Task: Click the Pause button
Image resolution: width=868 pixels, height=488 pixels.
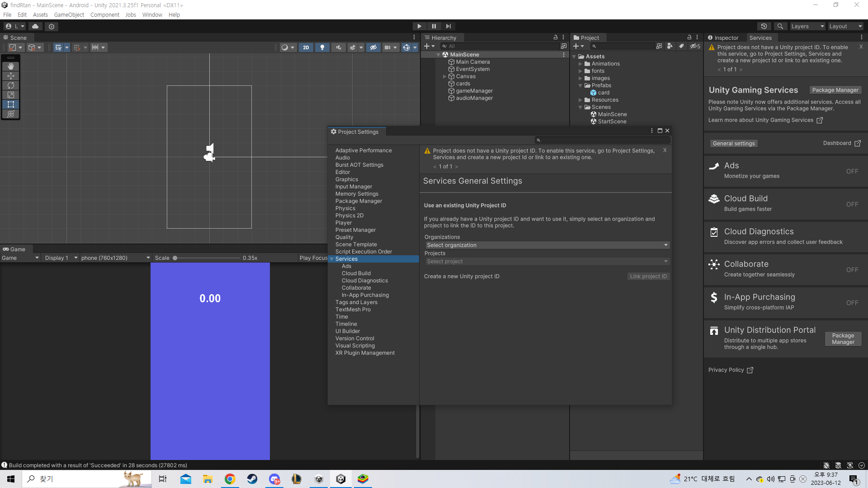Action: (x=434, y=26)
